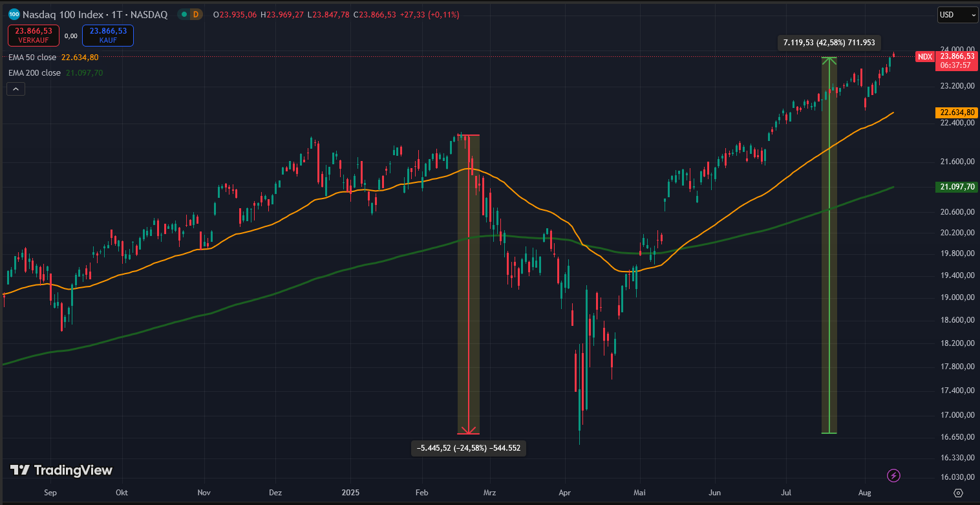
Task: Click the Mrz label on time axis
Action: [x=489, y=493]
